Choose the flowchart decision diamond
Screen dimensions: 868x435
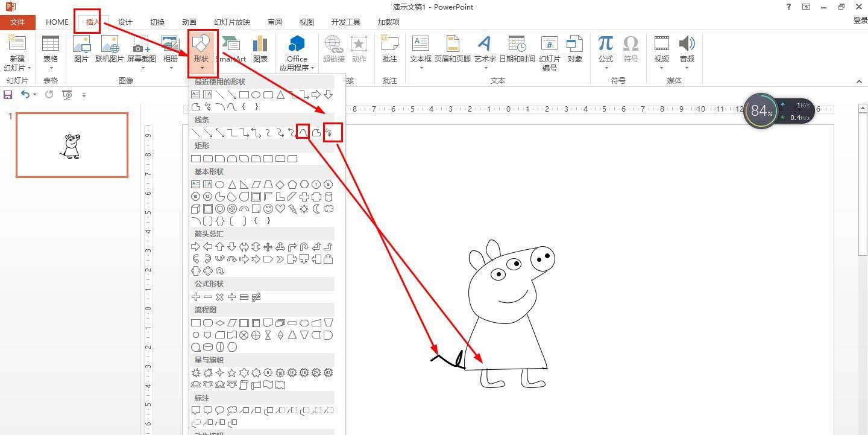tap(220, 323)
